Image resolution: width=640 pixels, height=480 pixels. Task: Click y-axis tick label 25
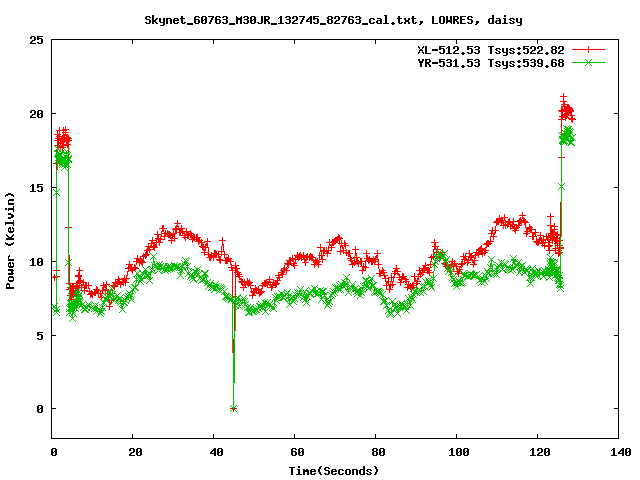pyautogui.click(x=36, y=40)
